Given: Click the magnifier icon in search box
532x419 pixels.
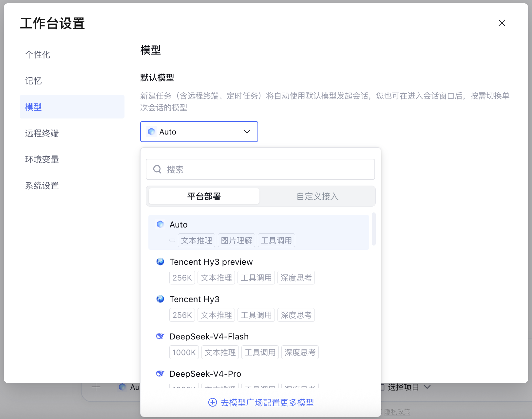Looking at the screenshot, I should 157,169.
